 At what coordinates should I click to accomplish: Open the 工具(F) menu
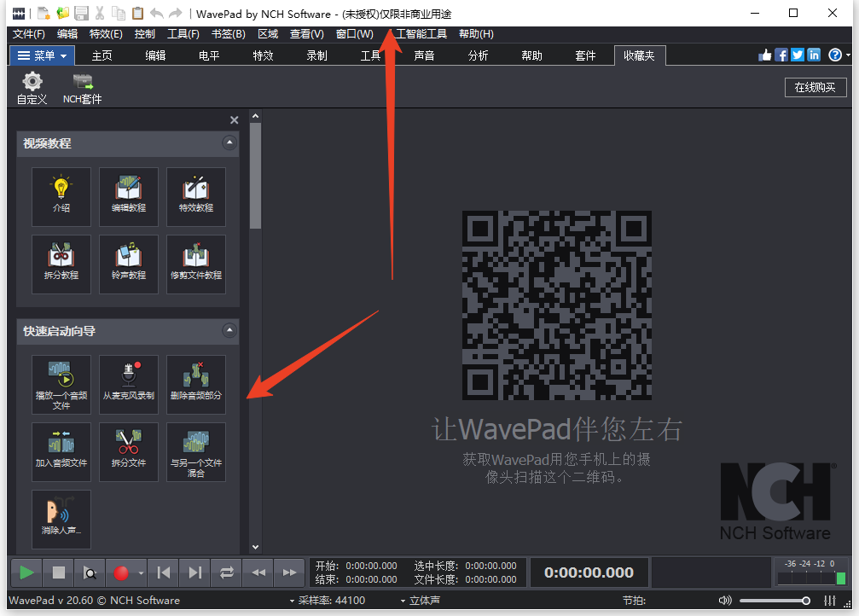(179, 34)
